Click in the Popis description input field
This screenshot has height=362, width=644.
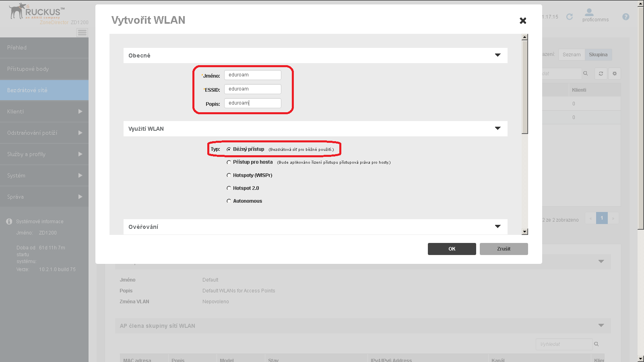(x=252, y=103)
